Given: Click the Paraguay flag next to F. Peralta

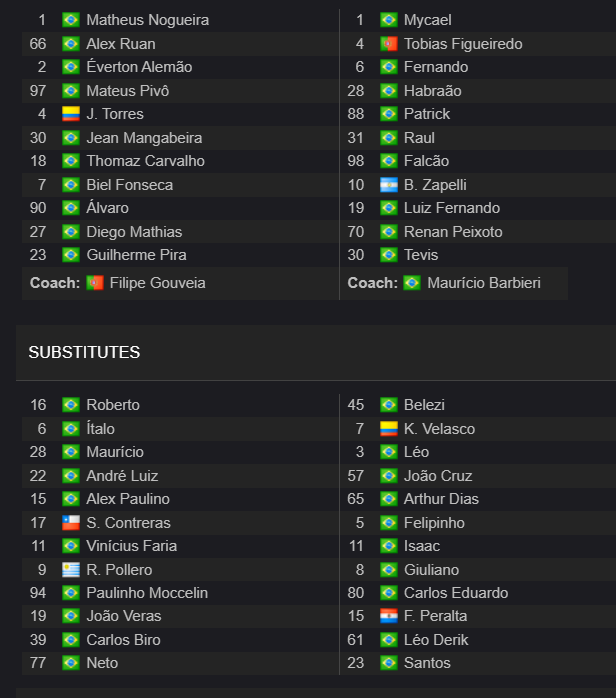Looking at the screenshot, I should 389,616.
